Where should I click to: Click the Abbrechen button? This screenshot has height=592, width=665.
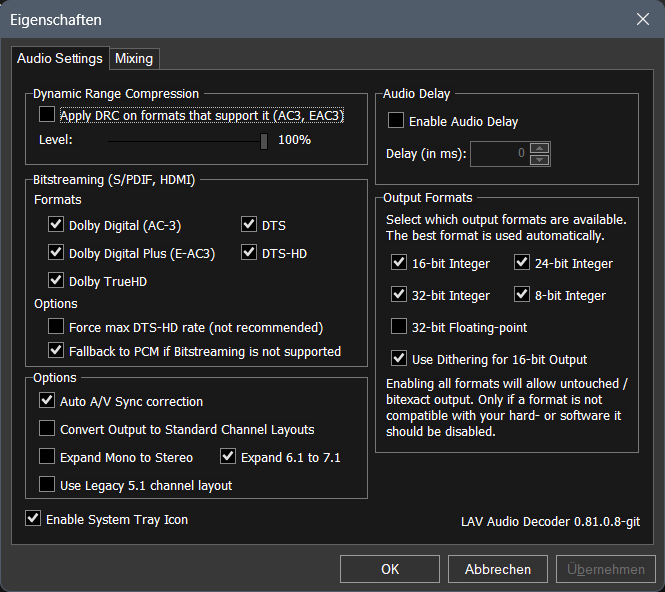(x=498, y=569)
